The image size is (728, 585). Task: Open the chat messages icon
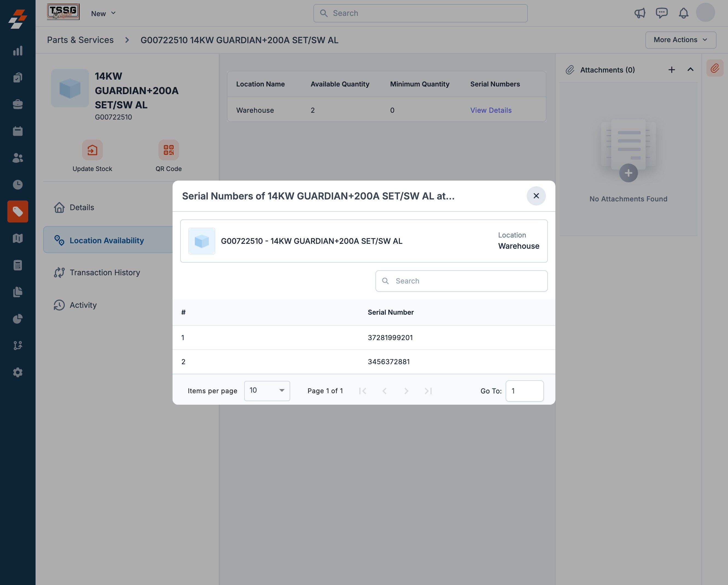tap(662, 13)
